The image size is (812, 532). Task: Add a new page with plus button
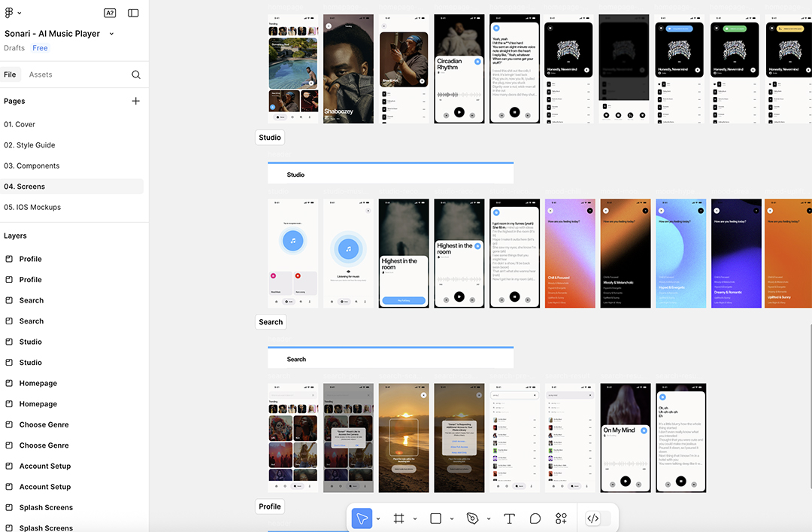tap(136, 101)
